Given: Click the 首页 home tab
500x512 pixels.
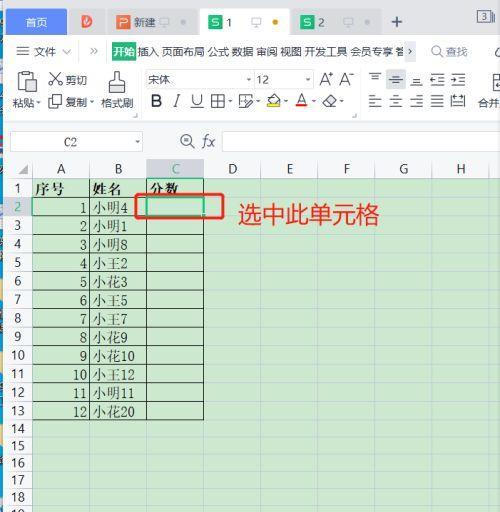Looking at the screenshot, I should click(x=36, y=22).
